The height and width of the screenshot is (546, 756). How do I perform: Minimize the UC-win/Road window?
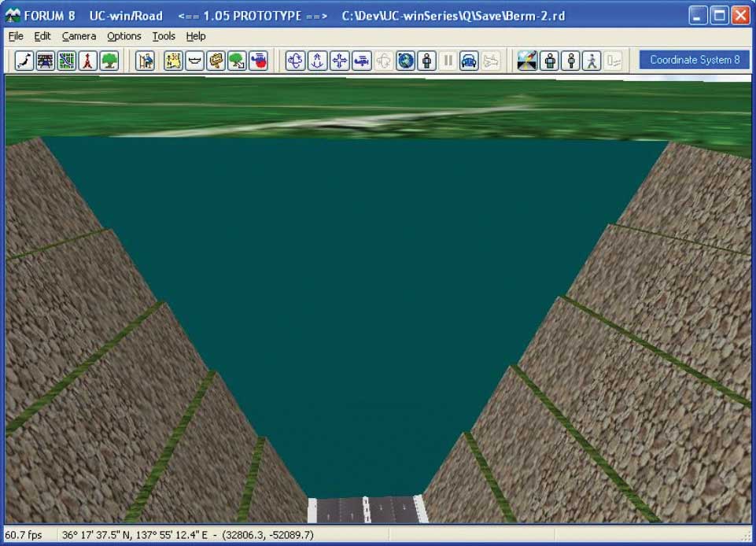pos(697,16)
